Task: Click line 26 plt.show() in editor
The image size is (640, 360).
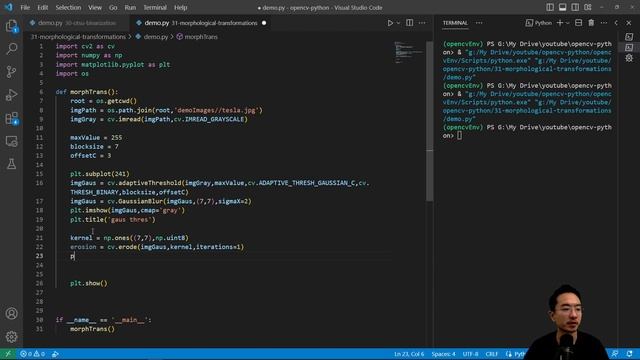Action: click(x=89, y=283)
